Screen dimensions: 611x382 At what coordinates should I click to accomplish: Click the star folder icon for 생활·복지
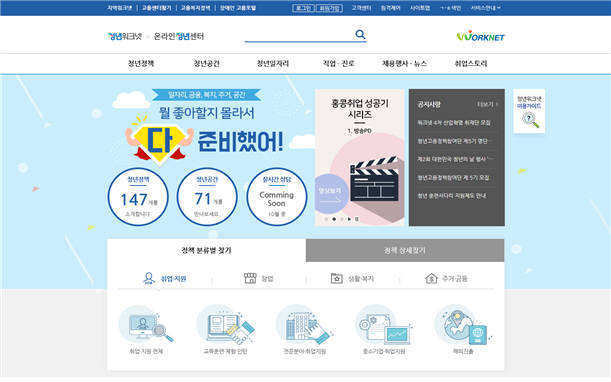(337, 278)
